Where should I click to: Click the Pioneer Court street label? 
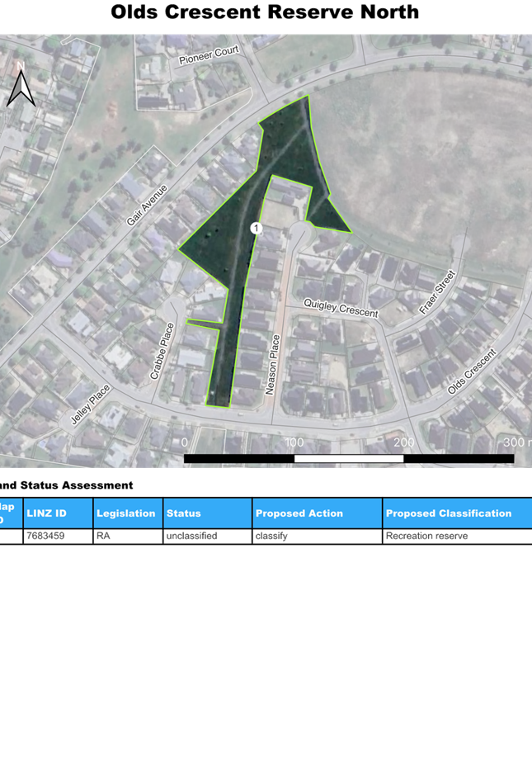coord(209,55)
